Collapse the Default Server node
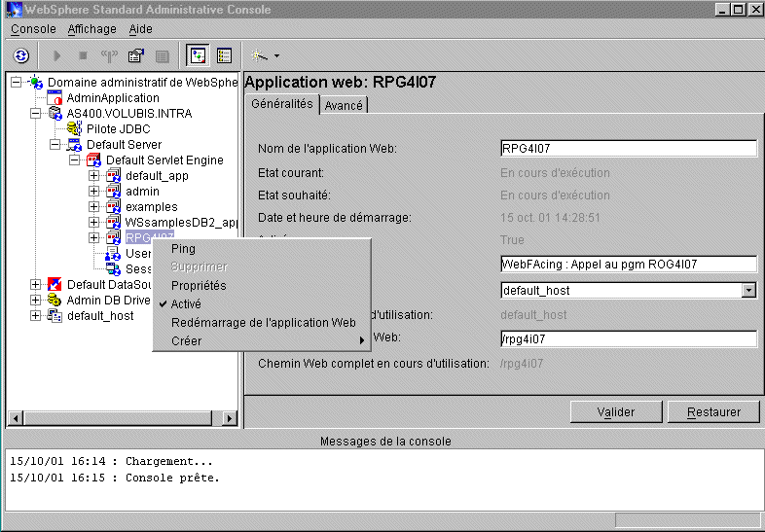Image resolution: width=765 pixels, height=532 pixels. [x=55, y=144]
